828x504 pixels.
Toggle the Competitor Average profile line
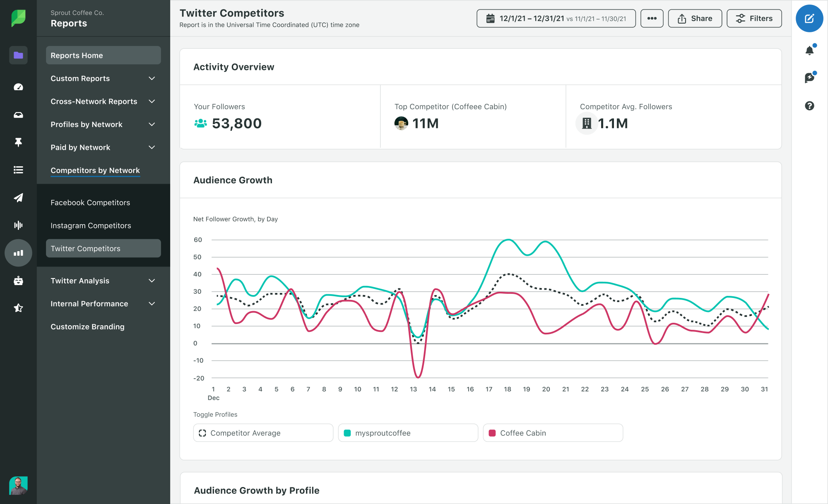pos(264,433)
